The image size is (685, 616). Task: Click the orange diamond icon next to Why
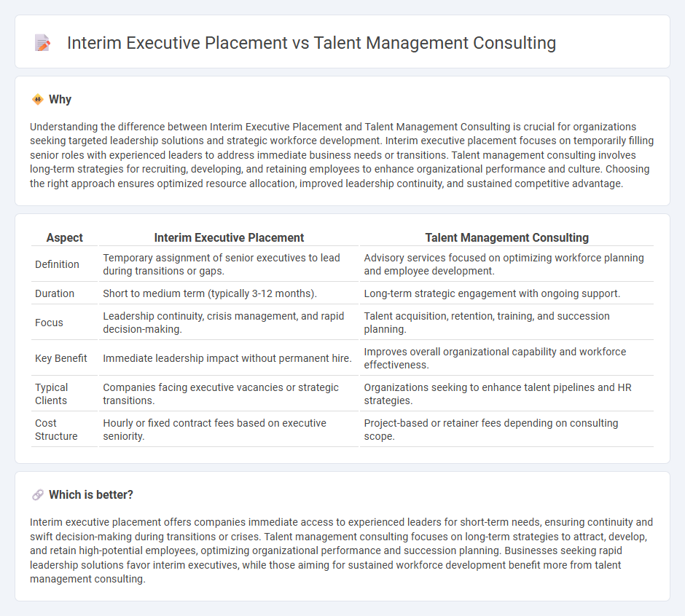pyautogui.click(x=38, y=100)
